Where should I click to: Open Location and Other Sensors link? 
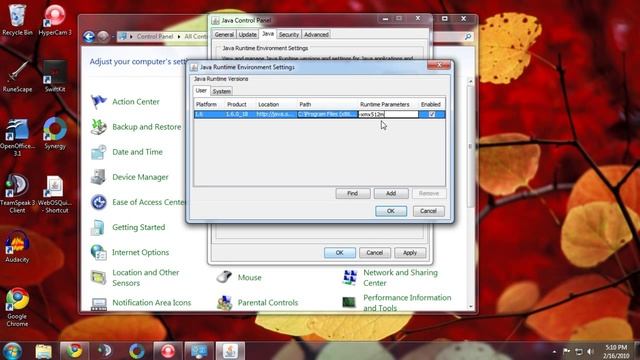[x=146, y=278]
